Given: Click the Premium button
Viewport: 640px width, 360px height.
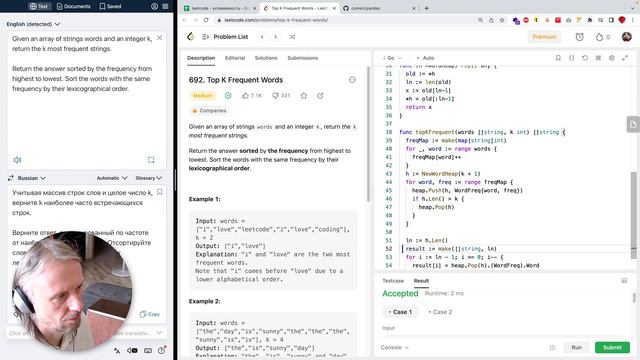Looking at the screenshot, I should pyautogui.click(x=544, y=37).
